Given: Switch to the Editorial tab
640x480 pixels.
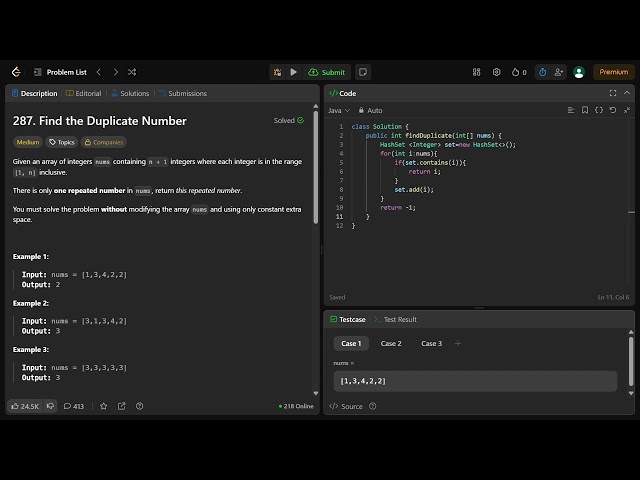Looking at the screenshot, I should coord(83,93).
